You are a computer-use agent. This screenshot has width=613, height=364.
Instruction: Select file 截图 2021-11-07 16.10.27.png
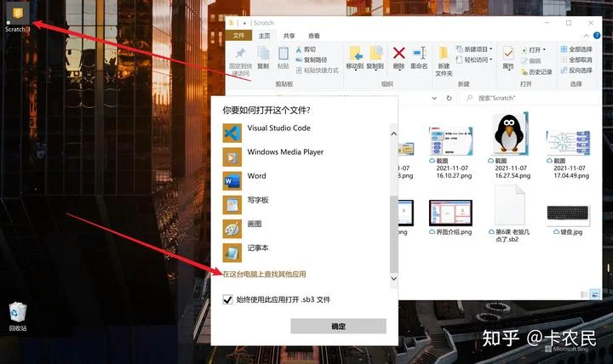pyautogui.click(x=450, y=152)
